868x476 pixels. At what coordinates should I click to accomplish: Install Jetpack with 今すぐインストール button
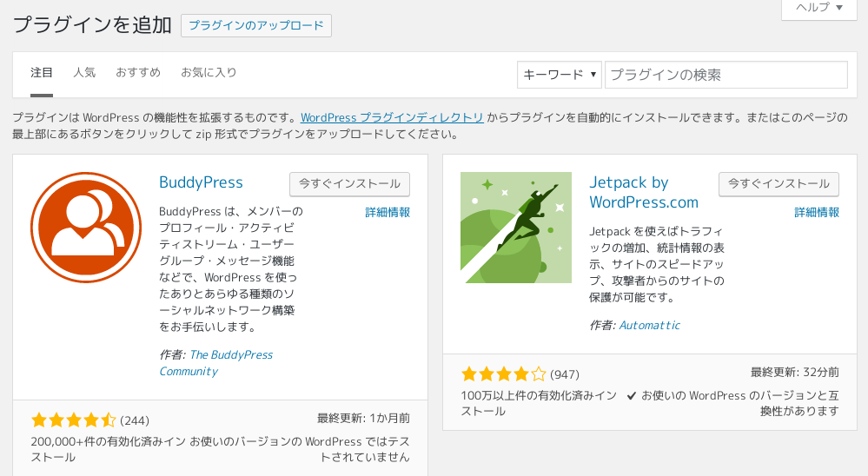779,184
